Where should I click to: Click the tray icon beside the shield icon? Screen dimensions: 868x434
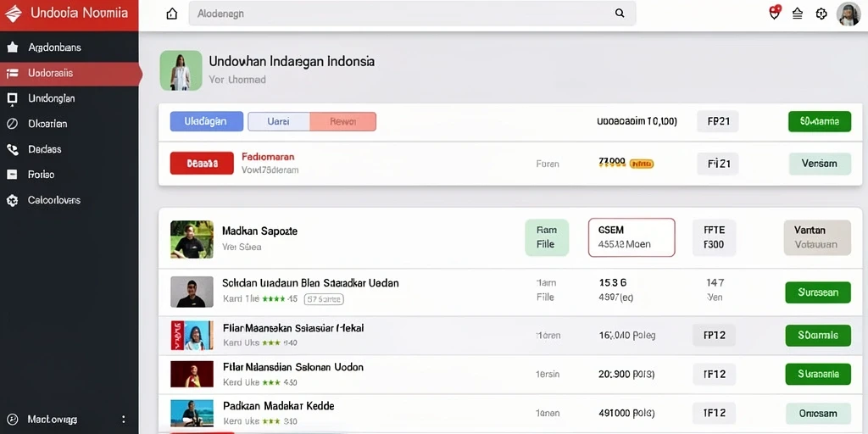click(x=797, y=14)
